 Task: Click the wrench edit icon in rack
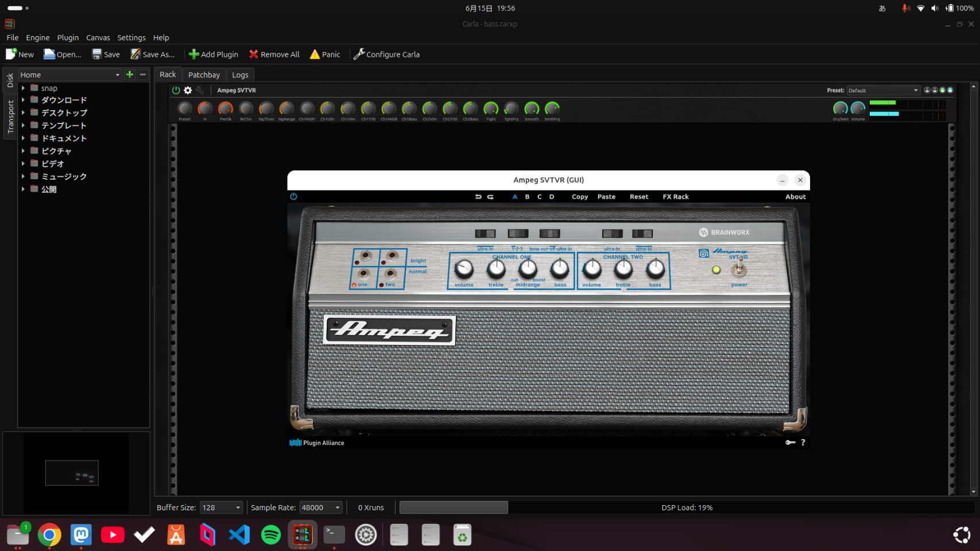199,90
